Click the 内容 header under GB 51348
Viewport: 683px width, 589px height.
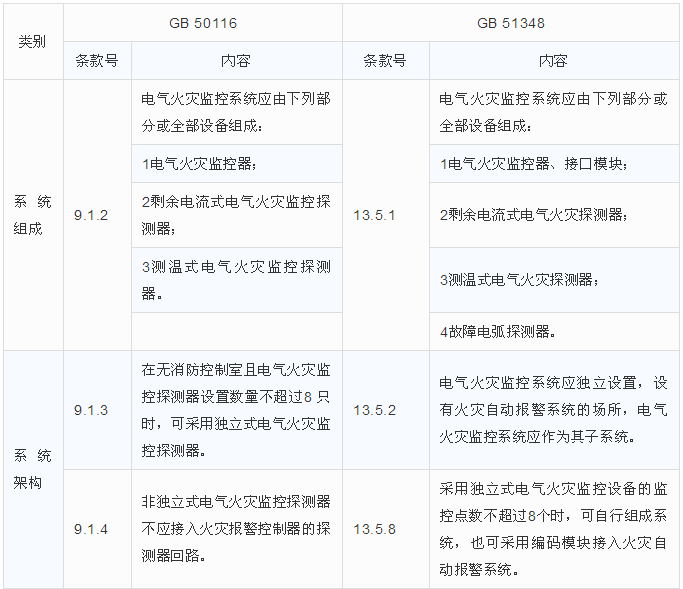pos(553,60)
